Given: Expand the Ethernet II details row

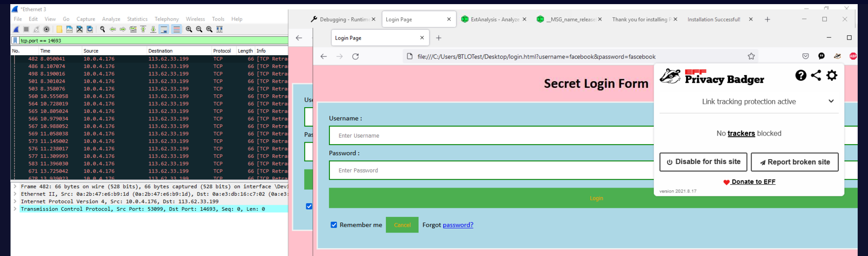Looking at the screenshot, I should pyautogui.click(x=15, y=194).
